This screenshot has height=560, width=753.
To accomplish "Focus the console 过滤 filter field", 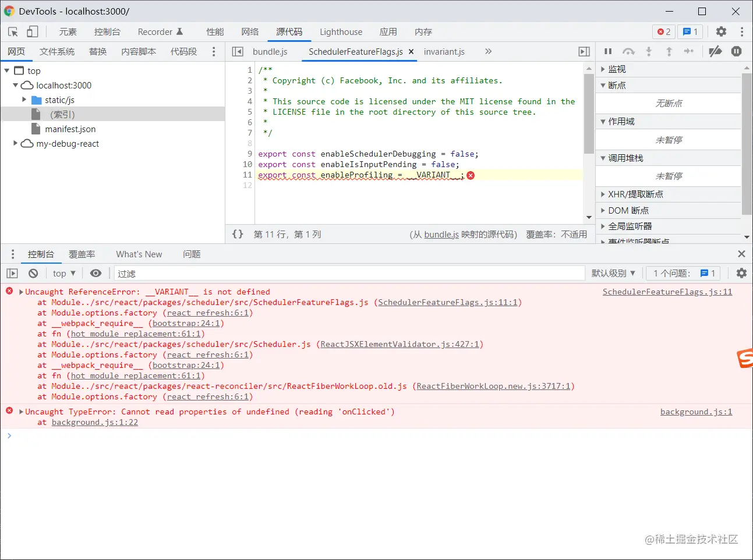I will tap(349, 274).
